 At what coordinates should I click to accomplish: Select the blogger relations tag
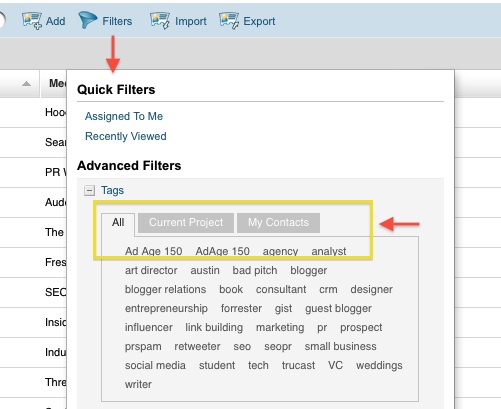click(165, 289)
